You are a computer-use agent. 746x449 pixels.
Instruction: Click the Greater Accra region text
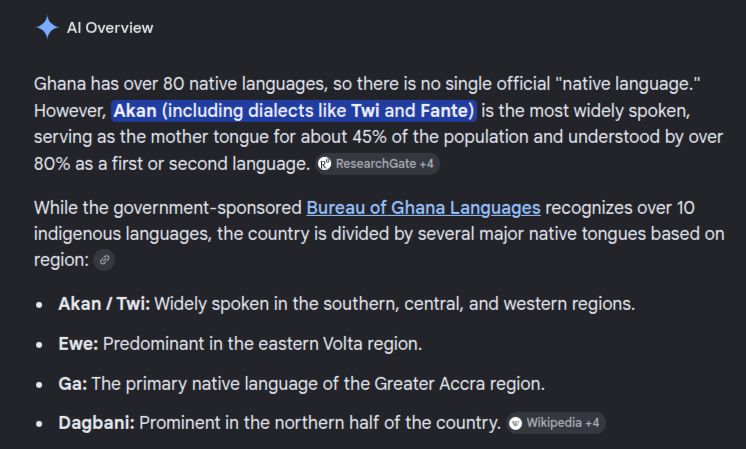pyautogui.click(x=459, y=384)
